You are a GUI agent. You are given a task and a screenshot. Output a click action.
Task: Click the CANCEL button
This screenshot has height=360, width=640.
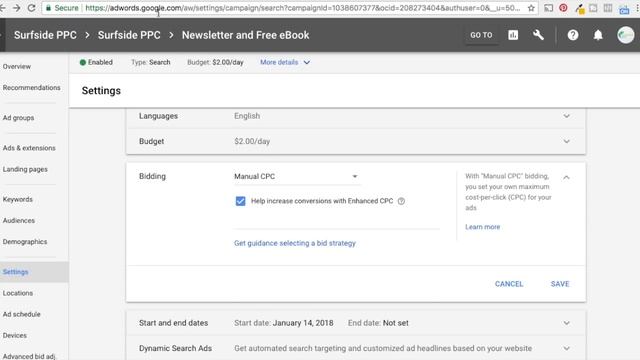[509, 284]
